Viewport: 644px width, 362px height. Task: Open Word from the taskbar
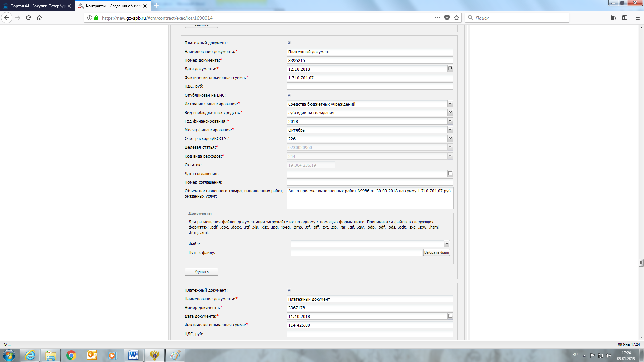pos(133,355)
